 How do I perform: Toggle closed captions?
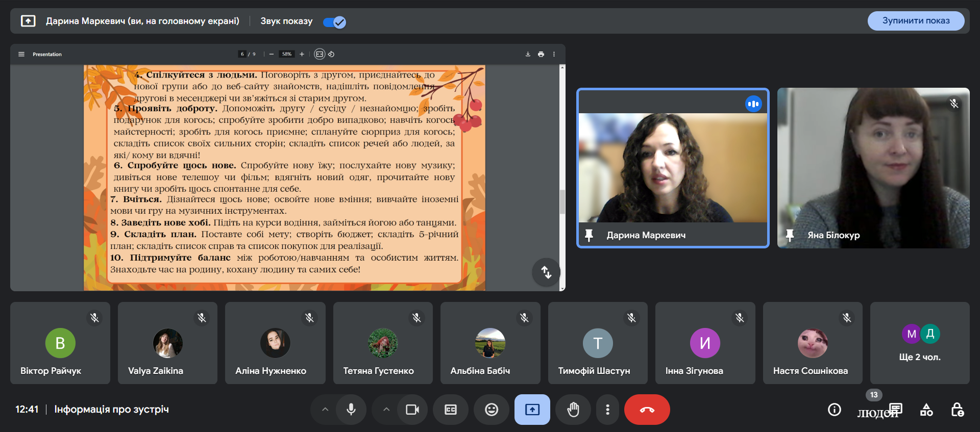coord(451,410)
